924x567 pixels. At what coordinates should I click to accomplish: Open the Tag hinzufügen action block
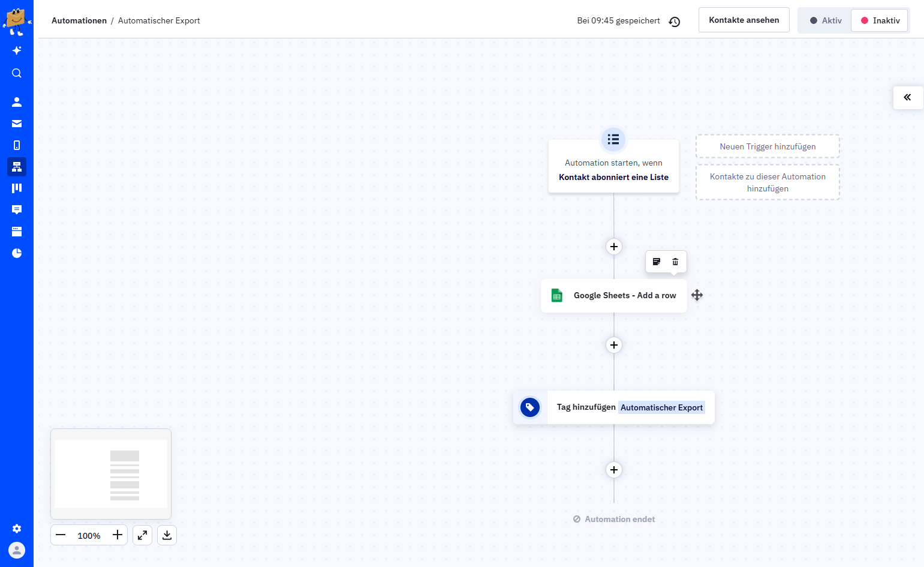614,407
